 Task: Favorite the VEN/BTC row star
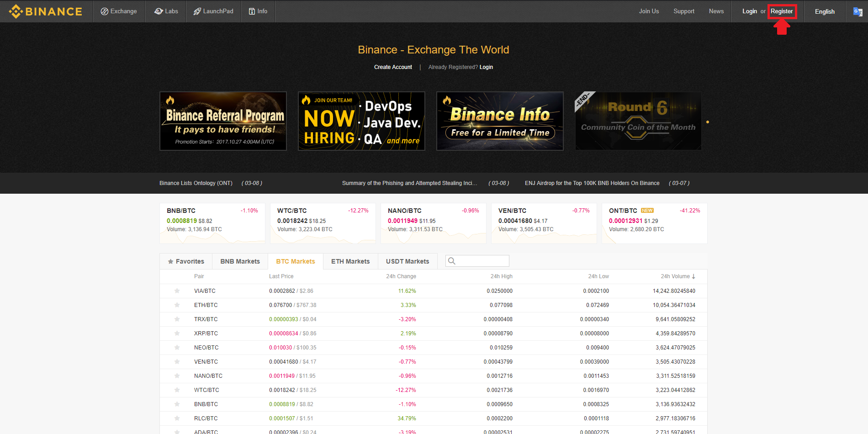coord(177,362)
